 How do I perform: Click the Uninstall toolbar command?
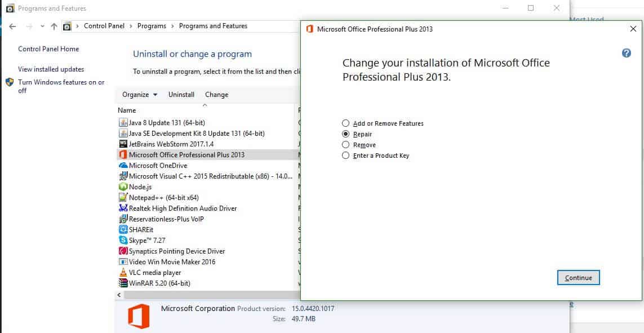[x=181, y=95]
